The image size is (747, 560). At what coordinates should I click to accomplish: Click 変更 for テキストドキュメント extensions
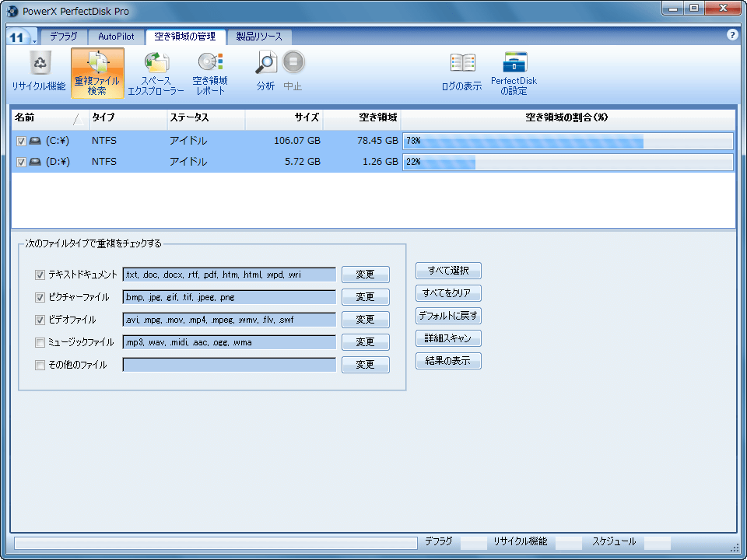(366, 275)
